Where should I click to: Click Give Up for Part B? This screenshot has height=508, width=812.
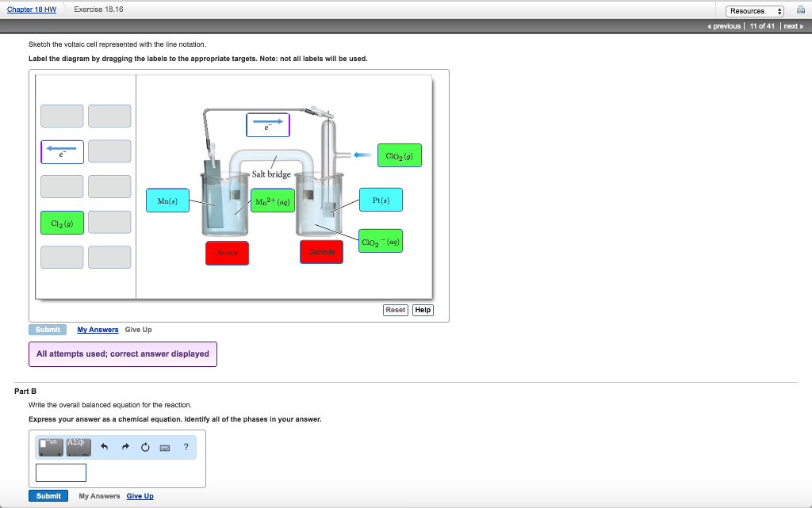pos(140,496)
